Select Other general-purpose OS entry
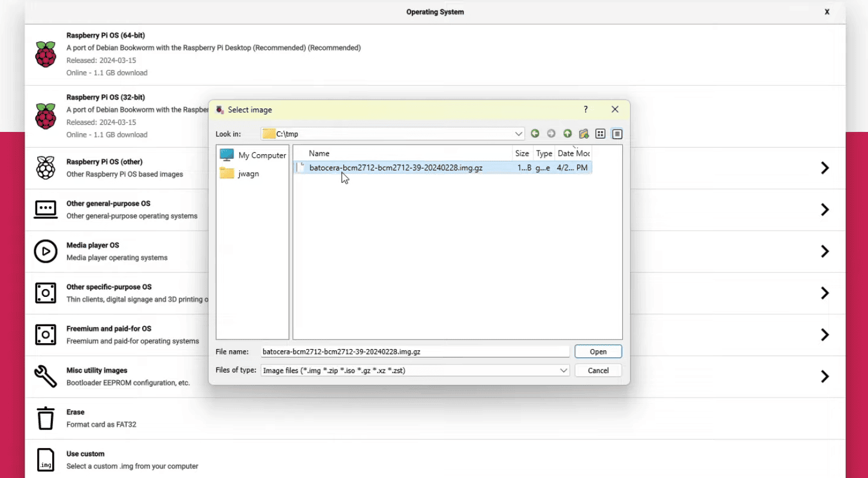Viewport: 868px width, 478px height. click(x=108, y=204)
